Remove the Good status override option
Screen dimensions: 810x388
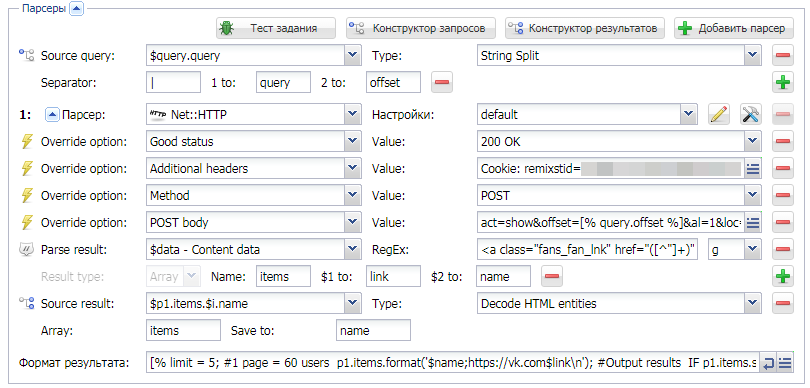coord(783,142)
